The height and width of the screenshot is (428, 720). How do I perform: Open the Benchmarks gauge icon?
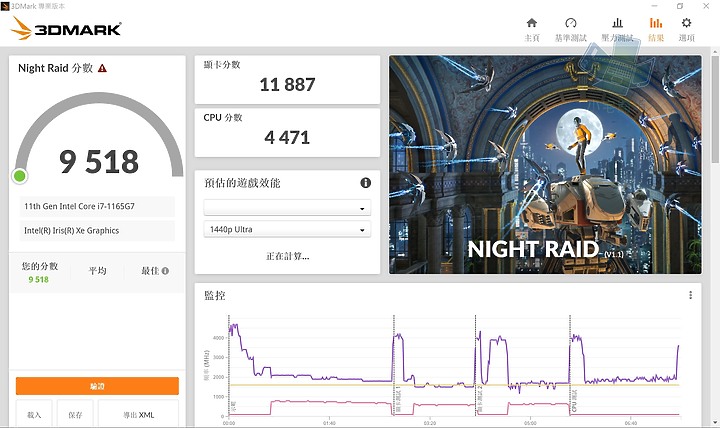click(571, 23)
